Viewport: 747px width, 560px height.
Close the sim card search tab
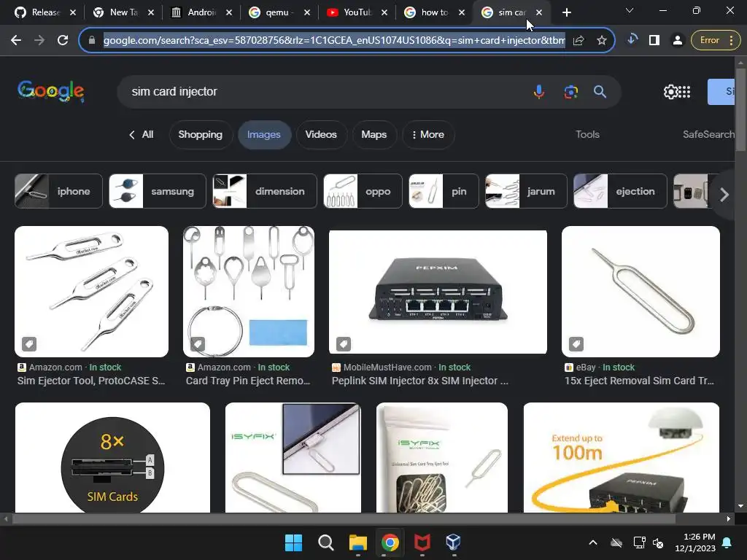pos(539,12)
